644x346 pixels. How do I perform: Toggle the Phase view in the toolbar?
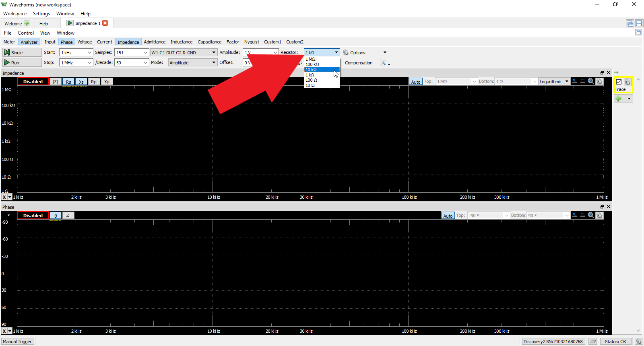[x=66, y=42]
